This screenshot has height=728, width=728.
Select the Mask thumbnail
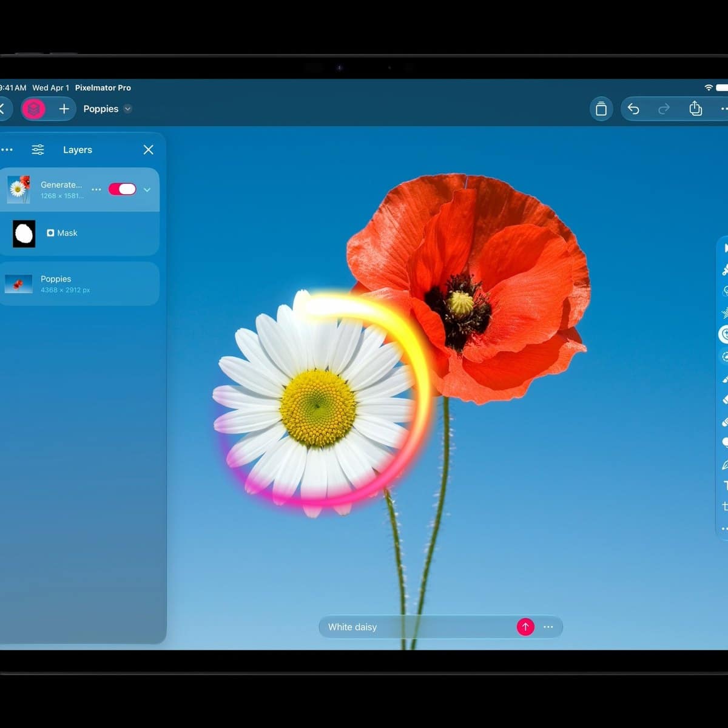(24, 234)
